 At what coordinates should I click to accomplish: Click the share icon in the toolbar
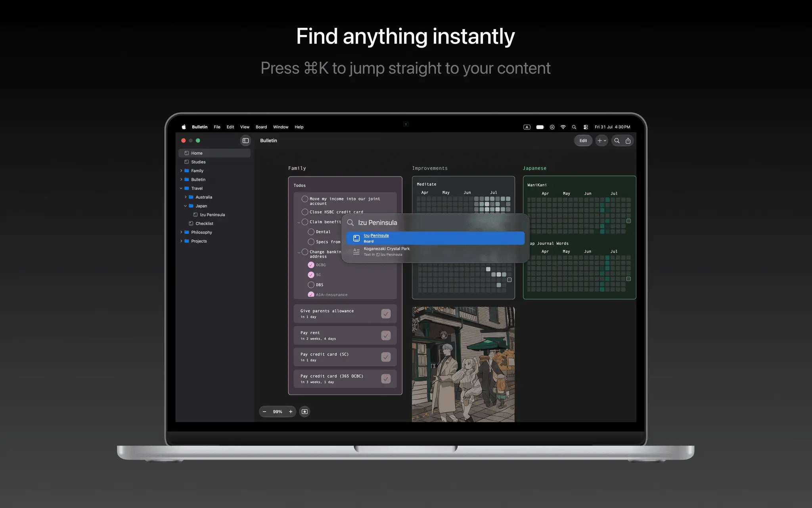tap(628, 140)
